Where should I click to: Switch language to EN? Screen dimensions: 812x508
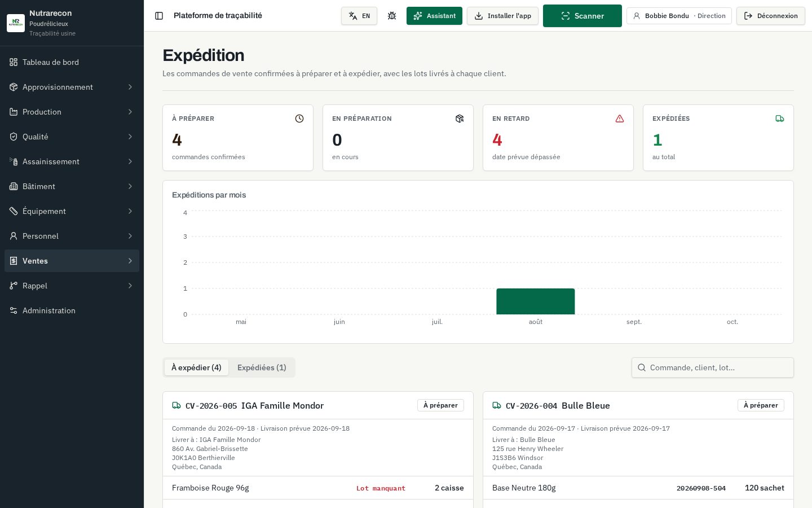click(x=359, y=16)
